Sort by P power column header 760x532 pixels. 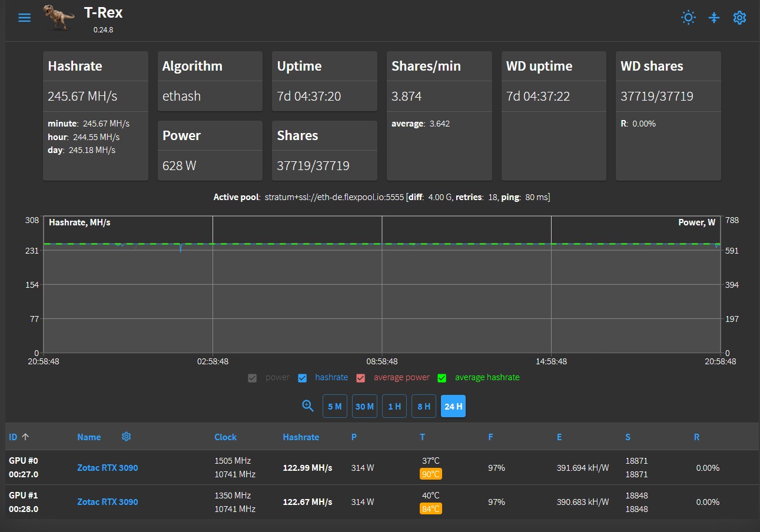[x=354, y=437]
